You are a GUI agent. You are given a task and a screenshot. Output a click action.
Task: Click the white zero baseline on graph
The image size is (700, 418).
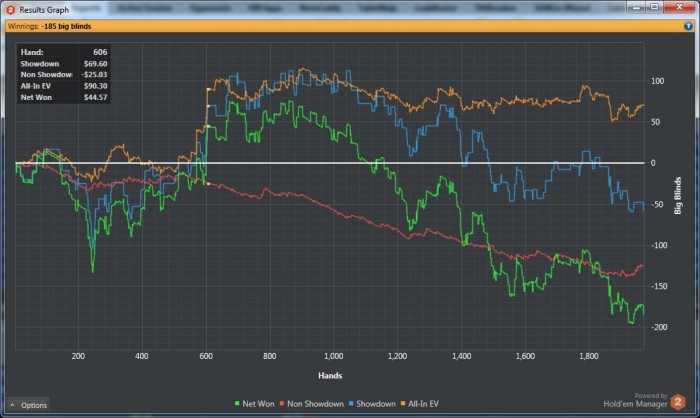point(330,163)
